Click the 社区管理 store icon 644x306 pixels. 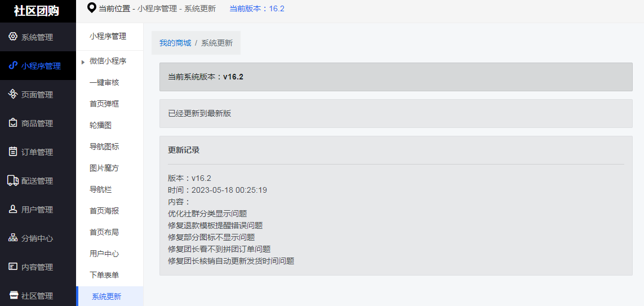coord(13,295)
